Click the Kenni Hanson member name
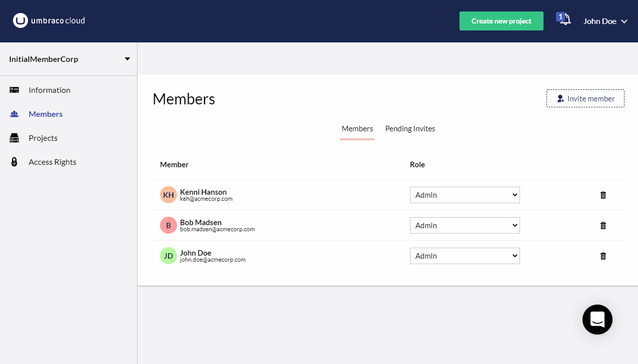 [203, 192]
